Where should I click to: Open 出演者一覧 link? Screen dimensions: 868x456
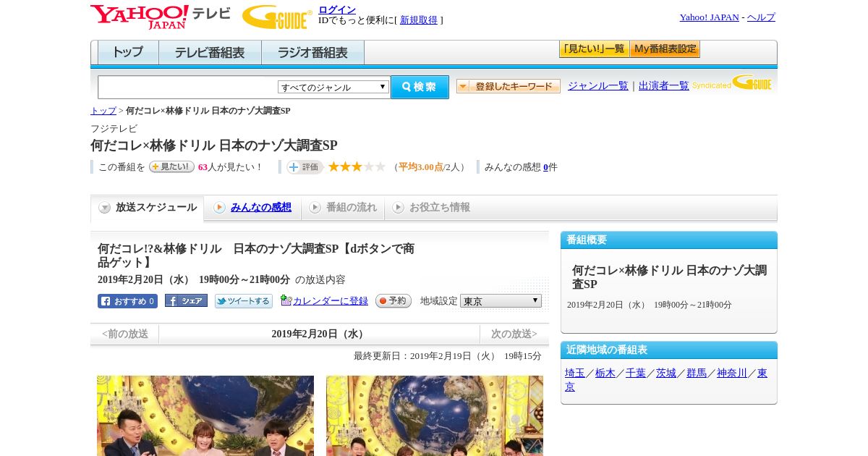(664, 86)
